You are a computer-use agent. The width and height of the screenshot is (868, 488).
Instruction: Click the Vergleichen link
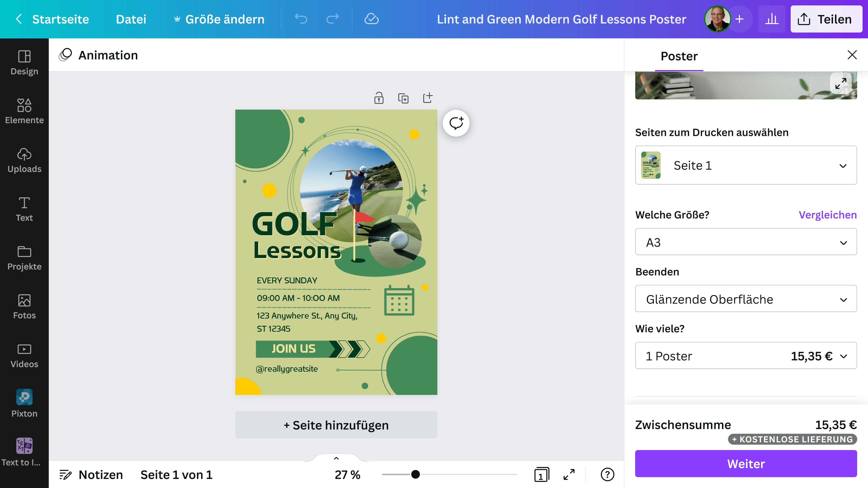coord(827,215)
